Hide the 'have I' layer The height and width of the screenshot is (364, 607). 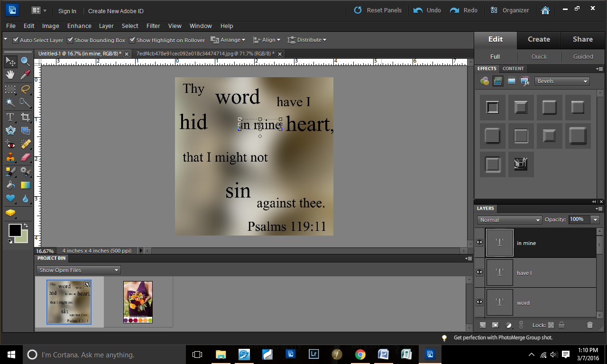(479, 273)
